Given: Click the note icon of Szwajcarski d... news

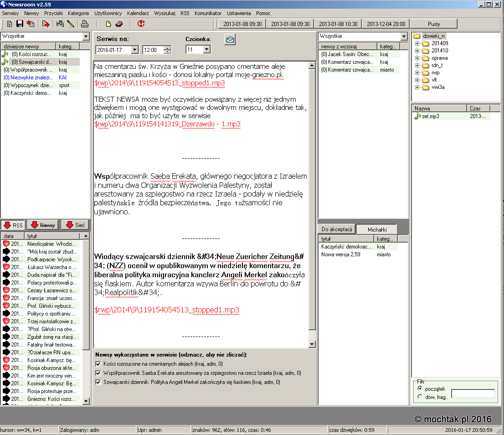Looking at the screenshot, I should 5,62.
